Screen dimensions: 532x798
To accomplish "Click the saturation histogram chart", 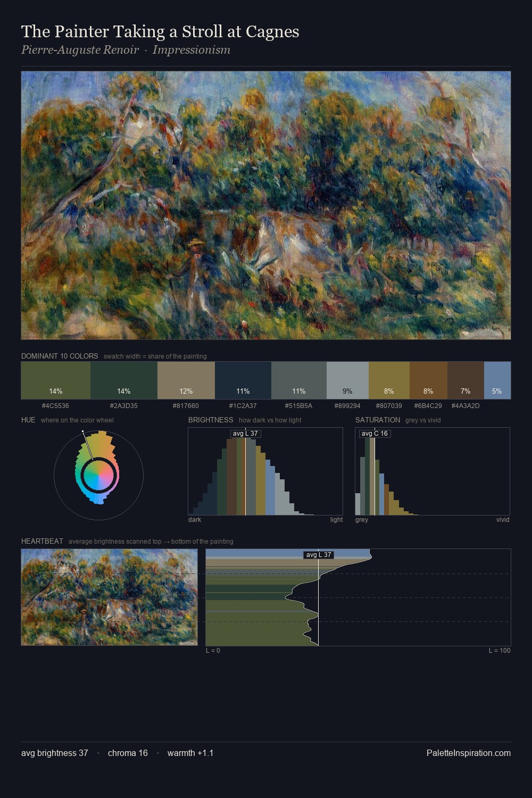I will (x=433, y=471).
